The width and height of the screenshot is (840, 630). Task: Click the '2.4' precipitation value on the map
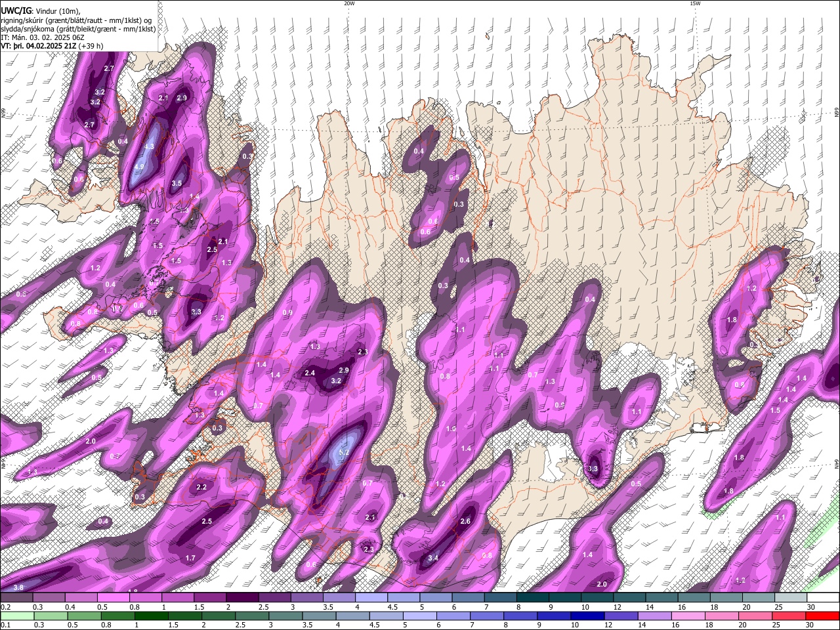pos(310,373)
